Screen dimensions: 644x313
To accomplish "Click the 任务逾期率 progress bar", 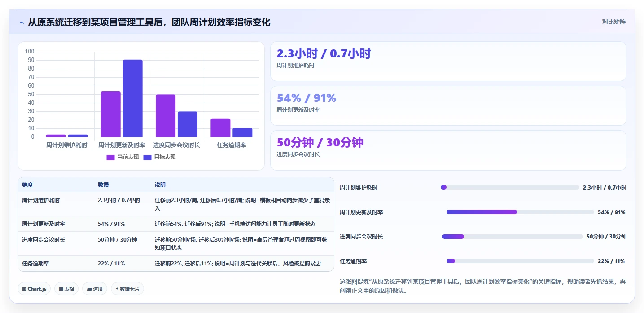I will click(x=520, y=261).
